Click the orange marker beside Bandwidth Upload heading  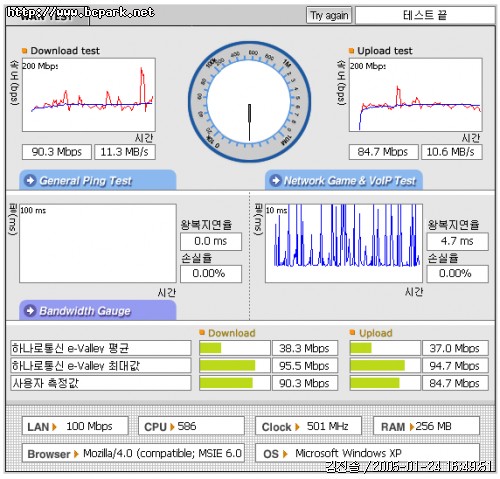pyautogui.click(x=352, y=332)
